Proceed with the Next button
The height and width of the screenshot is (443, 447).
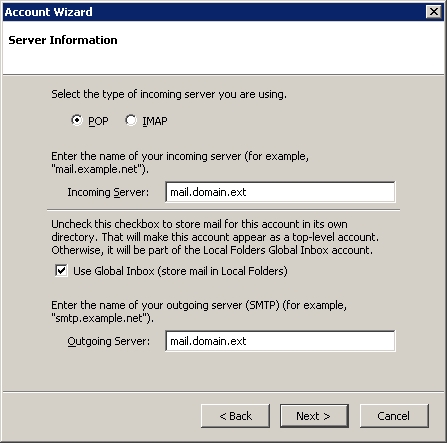coord(314,416)
